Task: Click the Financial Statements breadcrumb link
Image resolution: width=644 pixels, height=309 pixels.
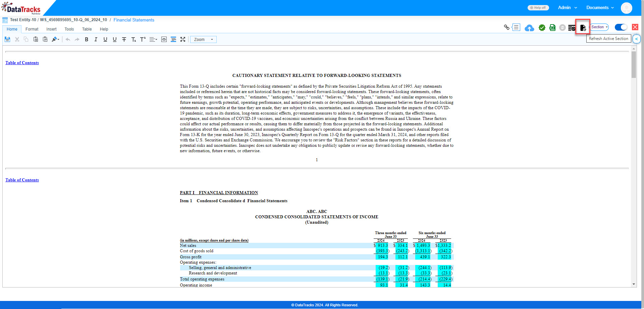Action: coord(134,20)
